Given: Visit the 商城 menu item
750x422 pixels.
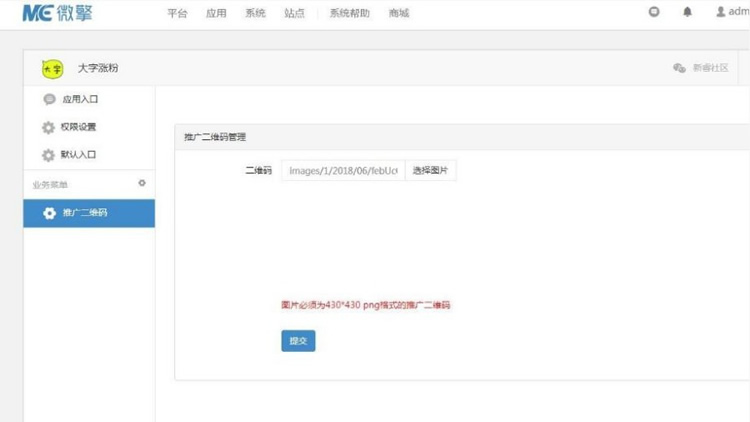Looking at the screenshot, I should (x=398, y=13).
